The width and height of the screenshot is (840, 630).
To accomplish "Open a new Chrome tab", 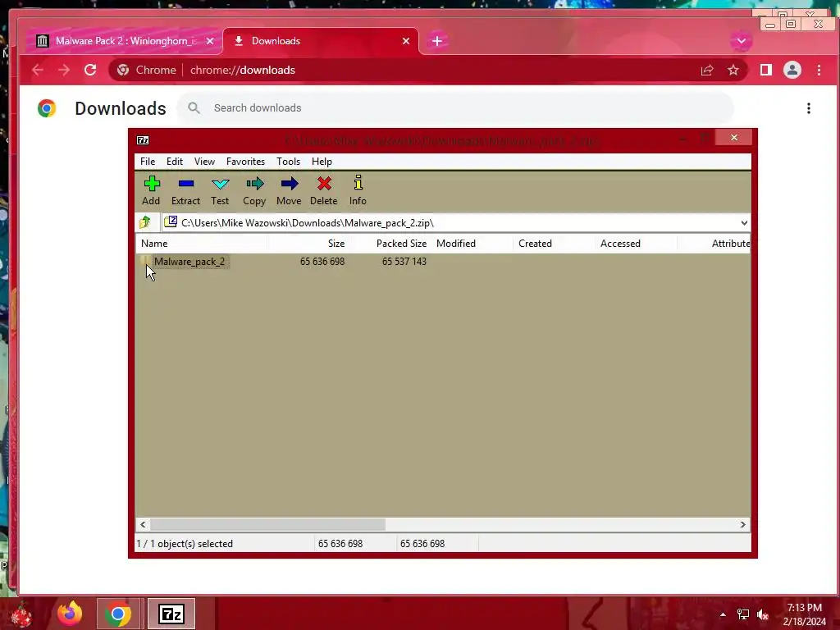I will (437, 41).
